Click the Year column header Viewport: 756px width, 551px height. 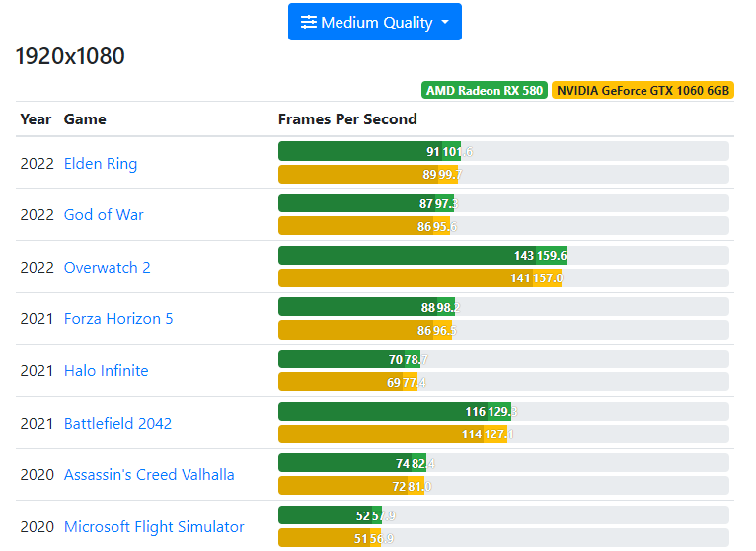(x=36, y=119)
